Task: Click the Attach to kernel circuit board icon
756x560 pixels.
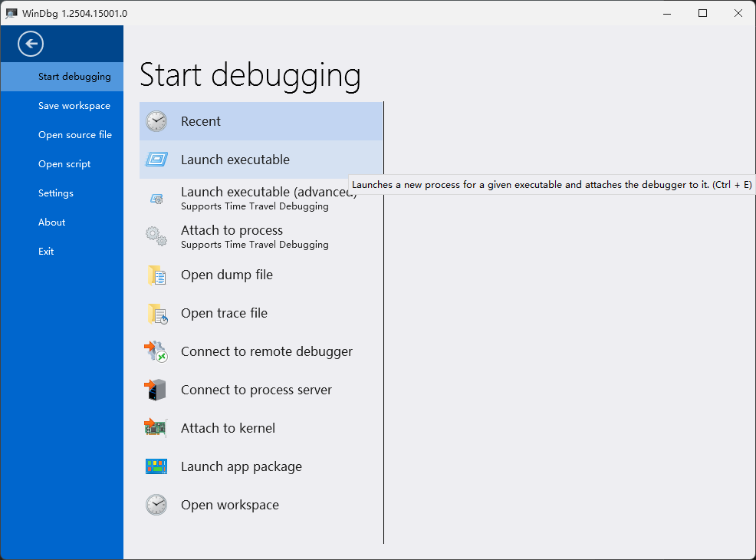Action: click(x=156, y=428)
